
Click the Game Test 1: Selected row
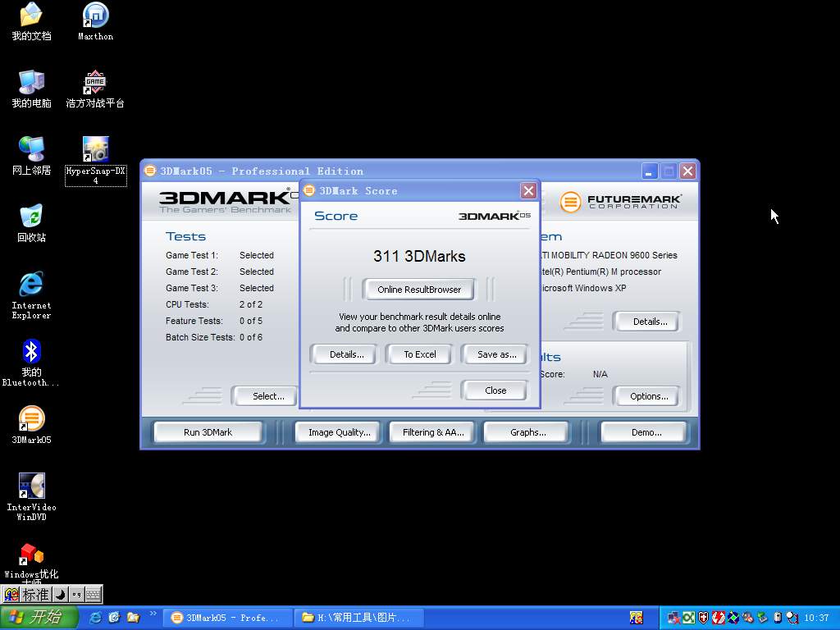tap(220, 256)
